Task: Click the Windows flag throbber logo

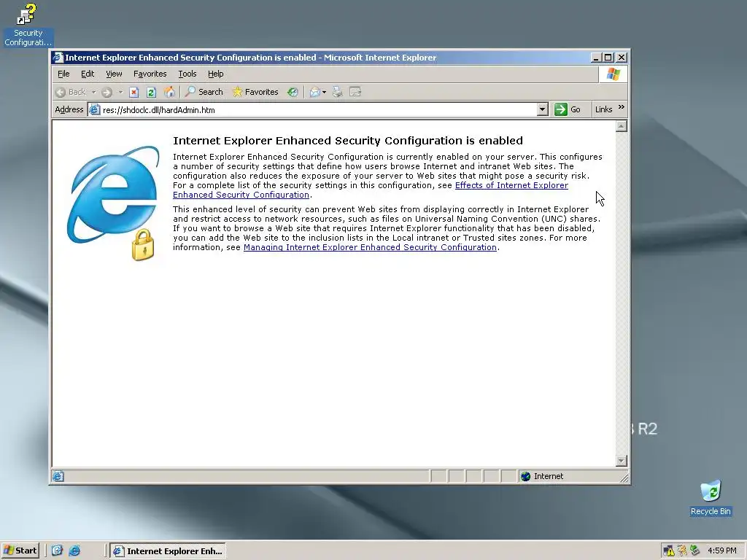Action: [x=613, y=74]
